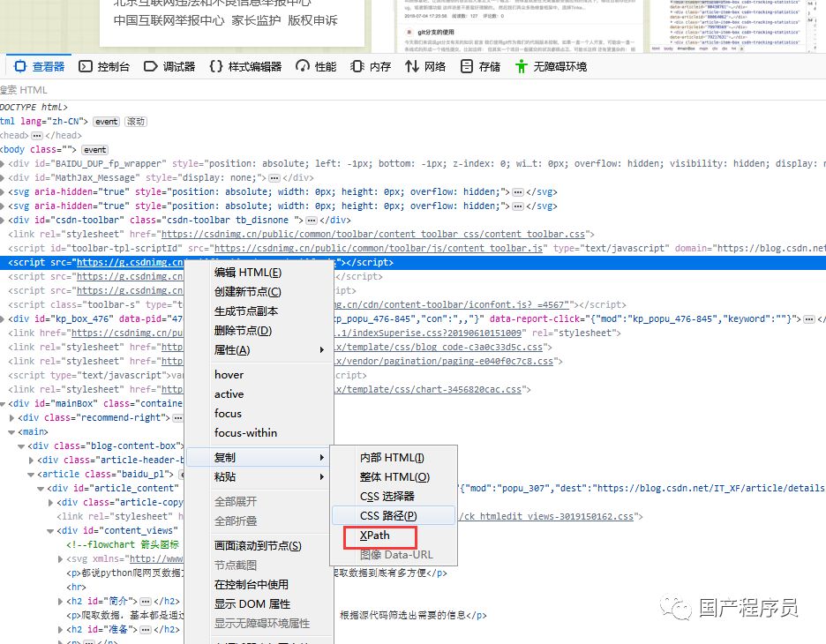Open the 查看器 inspector tab

pyautogui.click(x=39, y=66)
